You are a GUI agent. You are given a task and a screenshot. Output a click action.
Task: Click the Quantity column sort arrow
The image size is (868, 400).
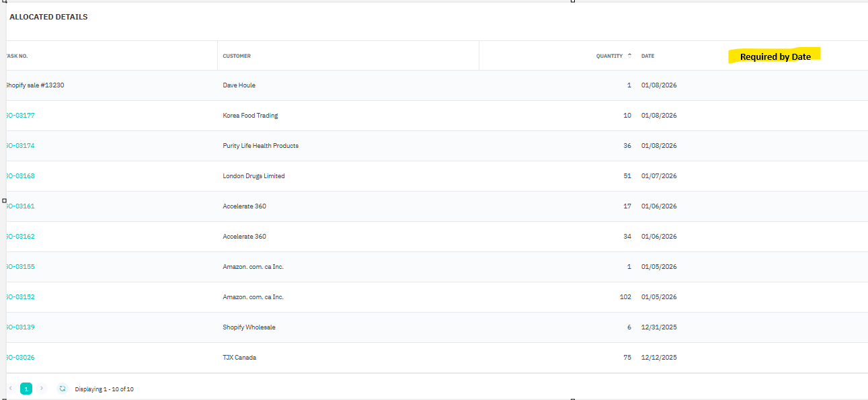[629, 56]
